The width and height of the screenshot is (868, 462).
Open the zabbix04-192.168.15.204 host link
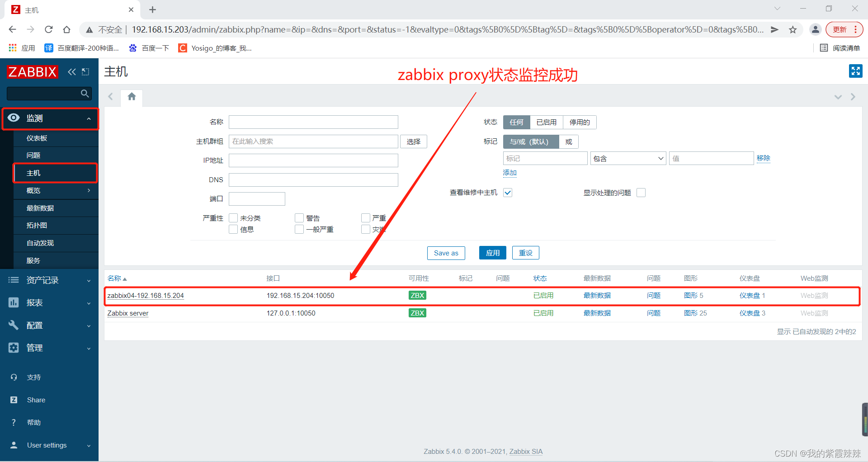[146, 296]
